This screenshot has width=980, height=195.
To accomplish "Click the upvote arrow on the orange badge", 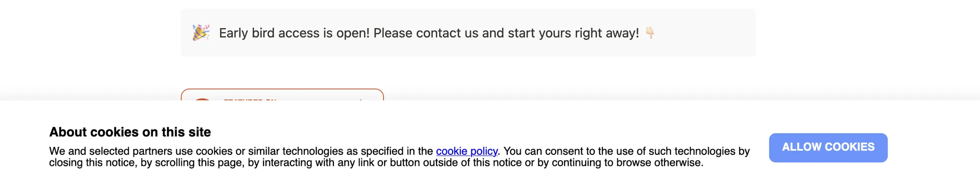I will point(361,99).
